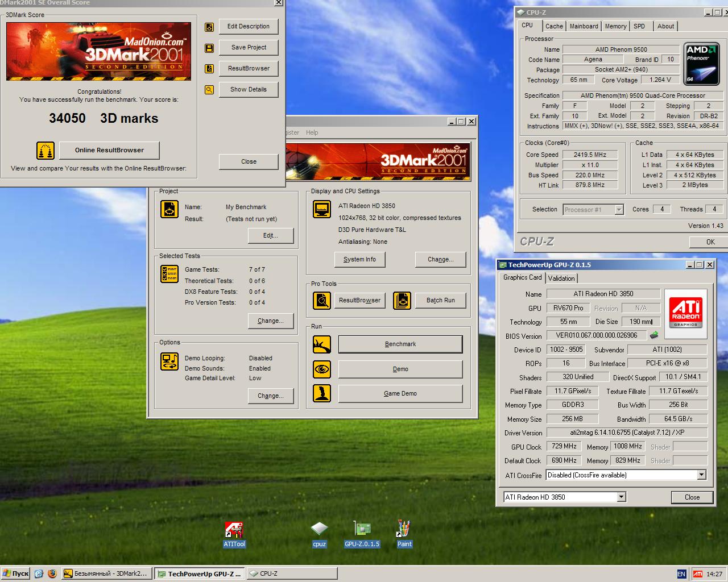Click the ResultBrowser magnifier icon in Pro Tools

click(x=322, y=300)
